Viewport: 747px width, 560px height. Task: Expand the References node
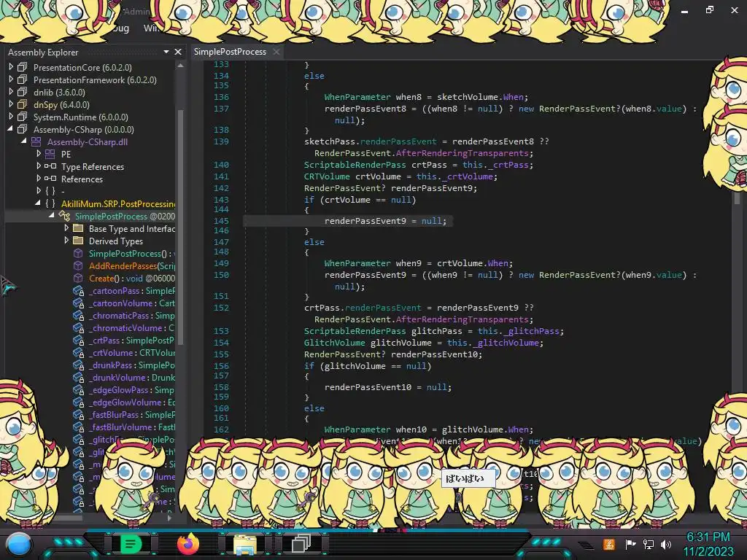click(39, 179)
